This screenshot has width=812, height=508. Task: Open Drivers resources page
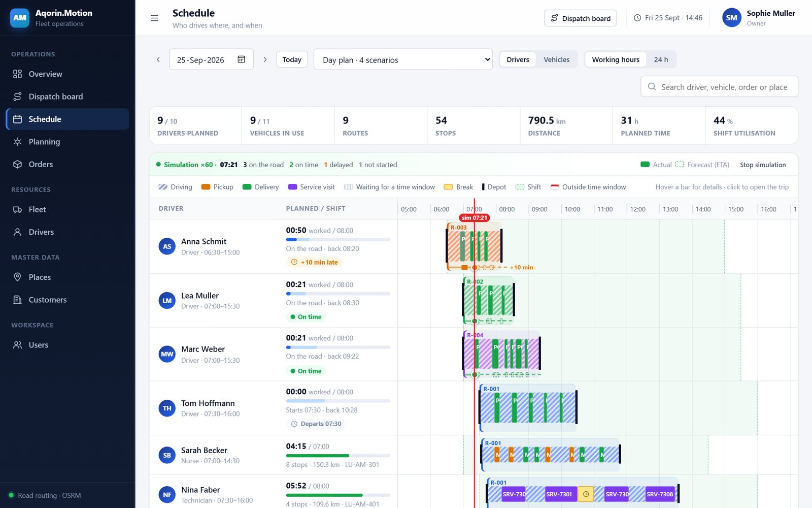(67, 232)
